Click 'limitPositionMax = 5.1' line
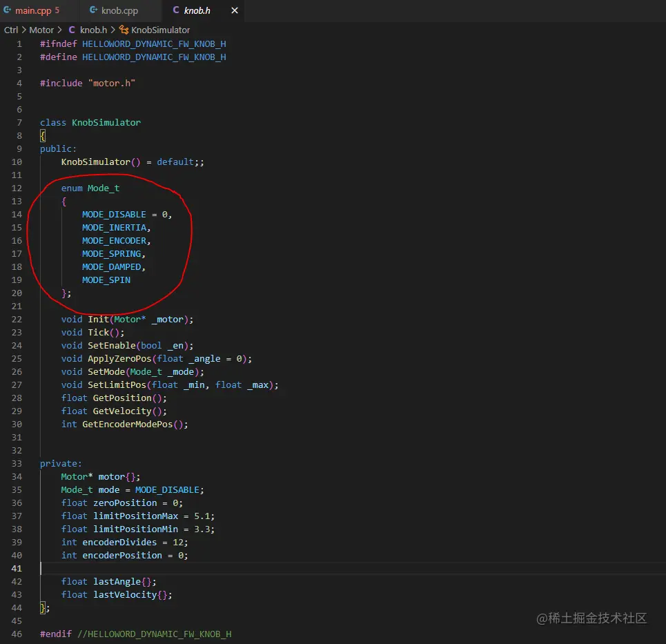 (x=138, y=516)
